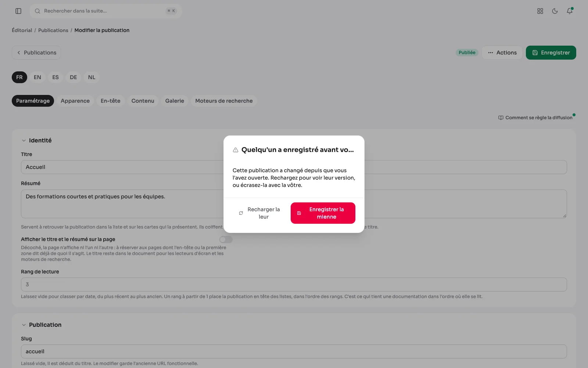Click Publications in the breadcrumb
588x368 pixels.
tap(53, 30)
